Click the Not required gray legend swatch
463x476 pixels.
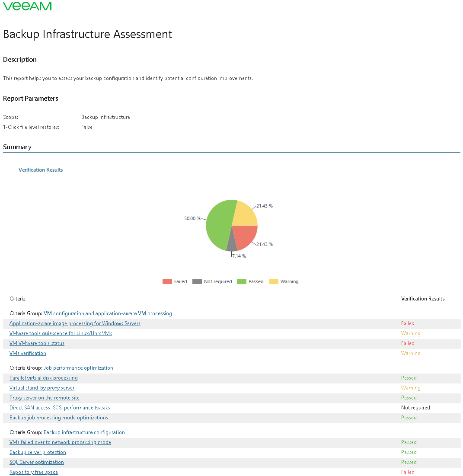197,282
